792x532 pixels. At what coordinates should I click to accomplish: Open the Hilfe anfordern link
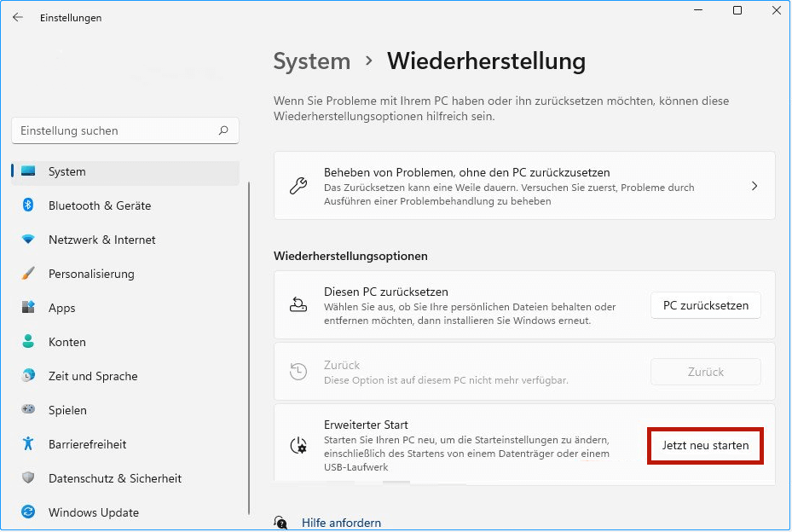tap(341, 523)
